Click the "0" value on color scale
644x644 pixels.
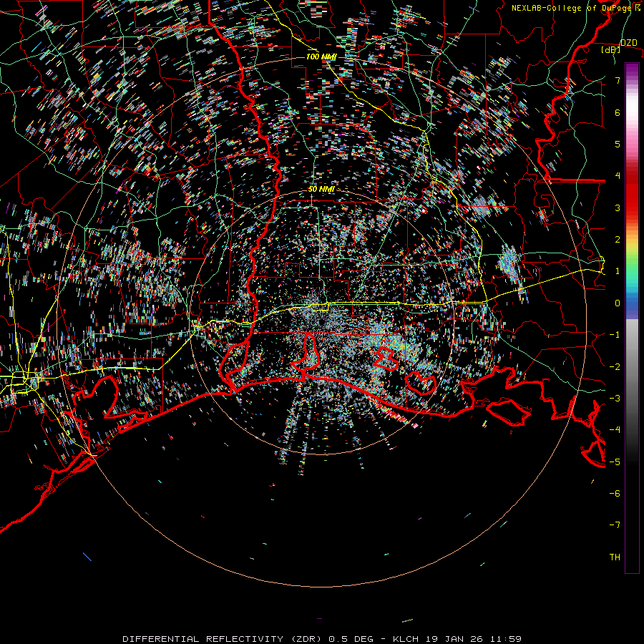[x=618, y=303]
